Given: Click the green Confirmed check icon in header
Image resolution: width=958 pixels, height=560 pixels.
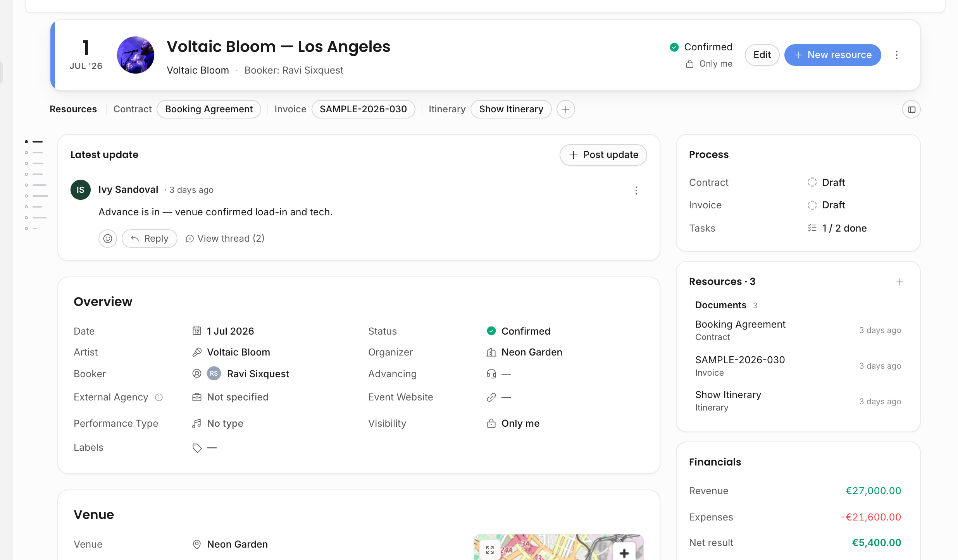Looking at the screenshot, I should tap(674, 47).
